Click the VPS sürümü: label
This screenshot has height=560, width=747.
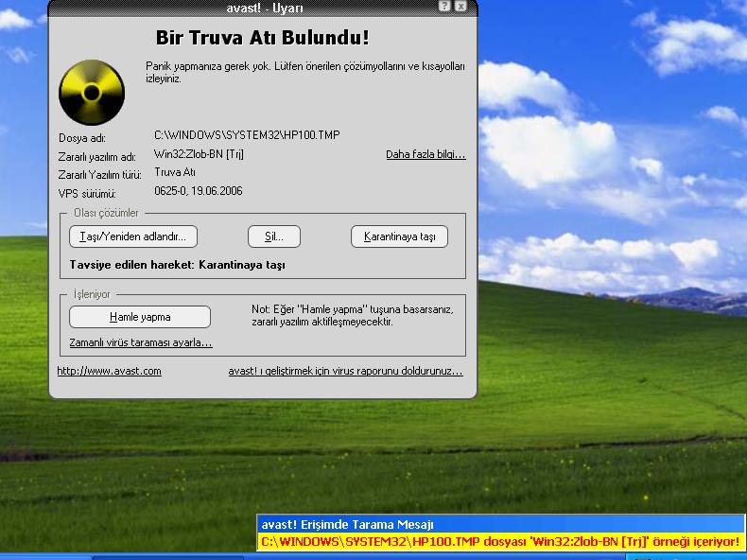click(87, 194)
